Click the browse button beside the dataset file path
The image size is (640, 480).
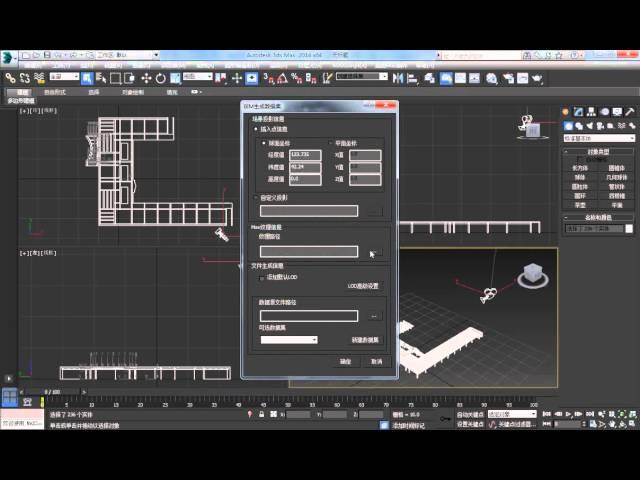tap(373, 316)
